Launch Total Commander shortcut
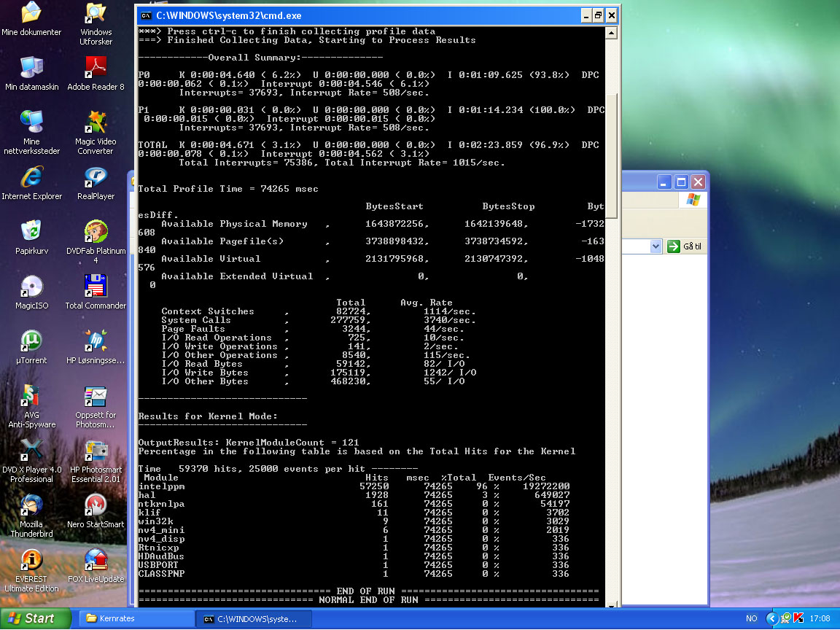This screenshot has height=630, width=840. [x=96, y=287]
